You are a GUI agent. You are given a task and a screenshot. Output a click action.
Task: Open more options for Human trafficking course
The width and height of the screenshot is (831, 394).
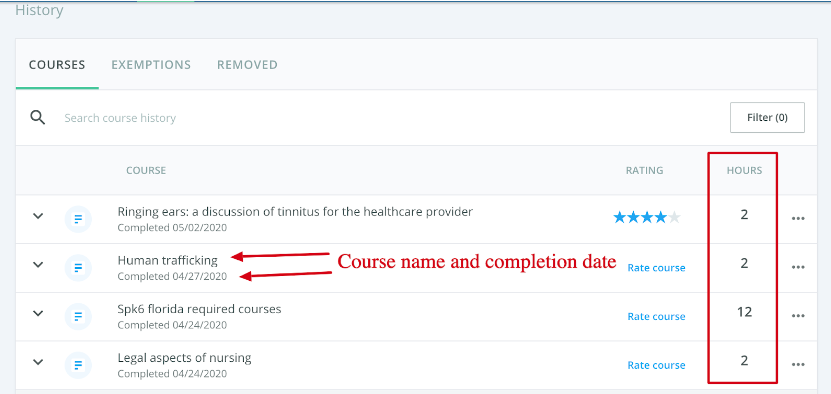pyautogui.click(x=798, y=267)
